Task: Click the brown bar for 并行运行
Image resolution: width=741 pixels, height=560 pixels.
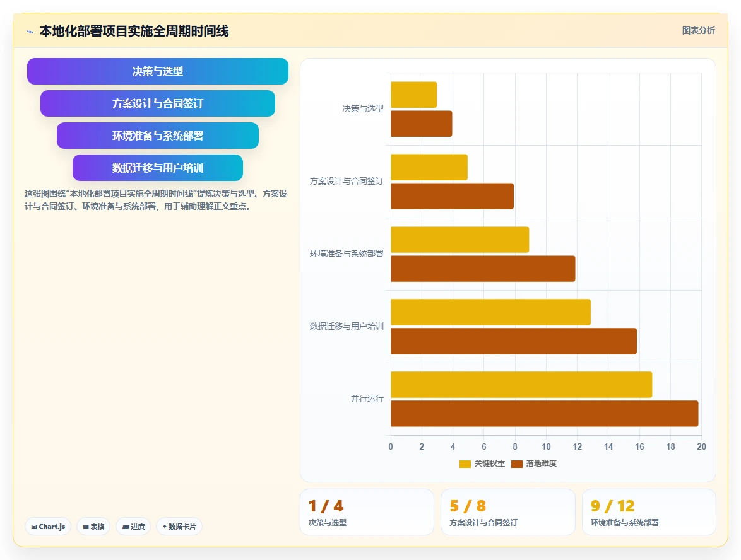Action: 545,414
